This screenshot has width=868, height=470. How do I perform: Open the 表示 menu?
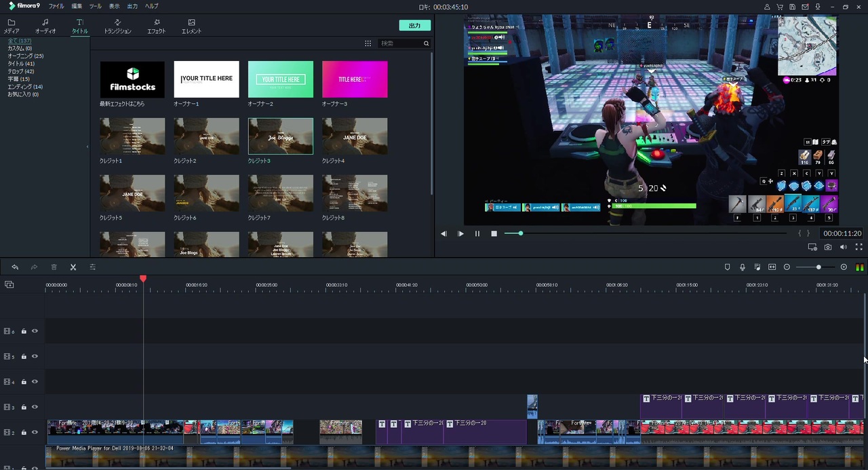(114, 6)
